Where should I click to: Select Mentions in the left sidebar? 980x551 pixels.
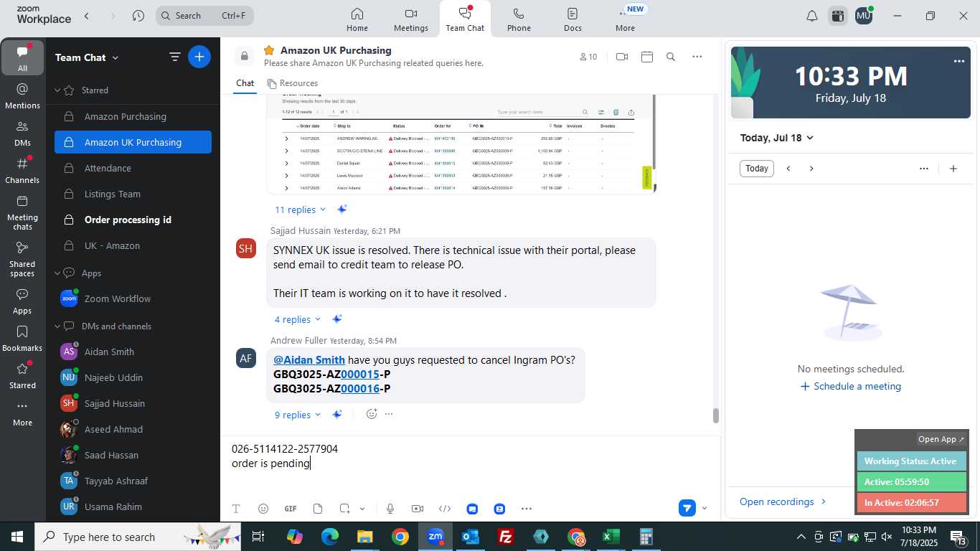pos(22,96)
